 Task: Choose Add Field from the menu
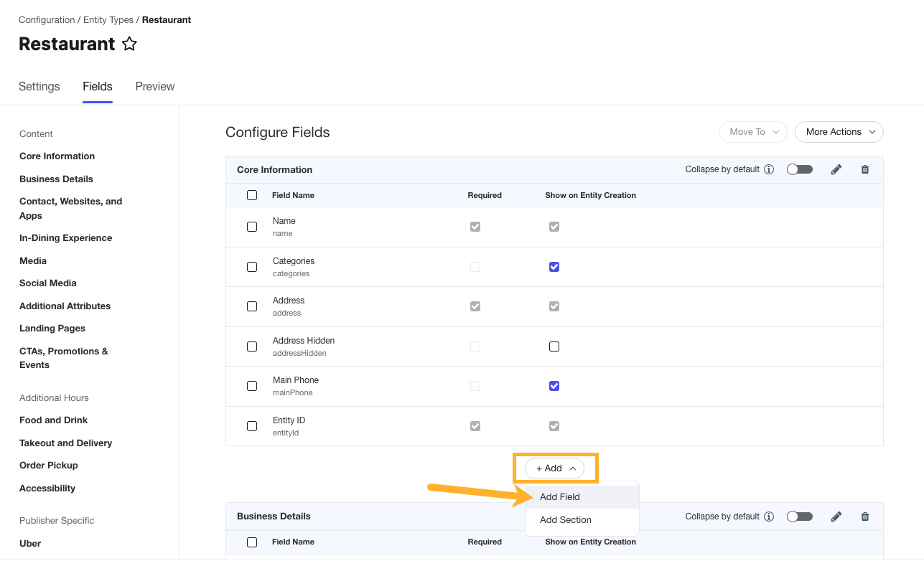560,497
